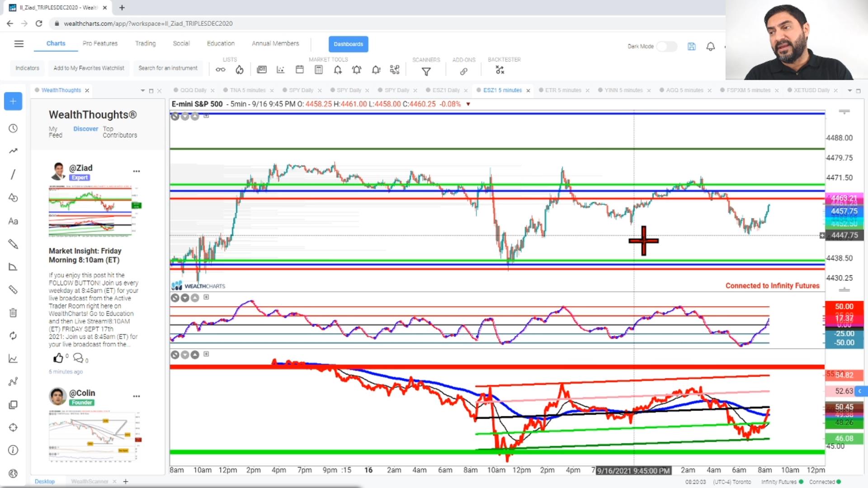Open the hamburger main menu
Viewport: 868px width, 488px height.
click(x=19, y=44)
